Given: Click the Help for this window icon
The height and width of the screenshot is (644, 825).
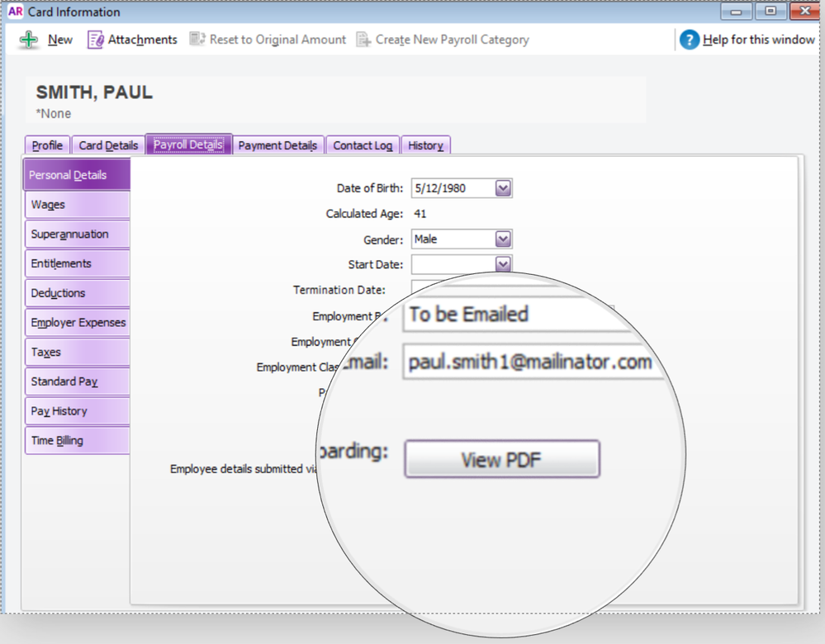Looking at the screenshot, I should 689,40.
